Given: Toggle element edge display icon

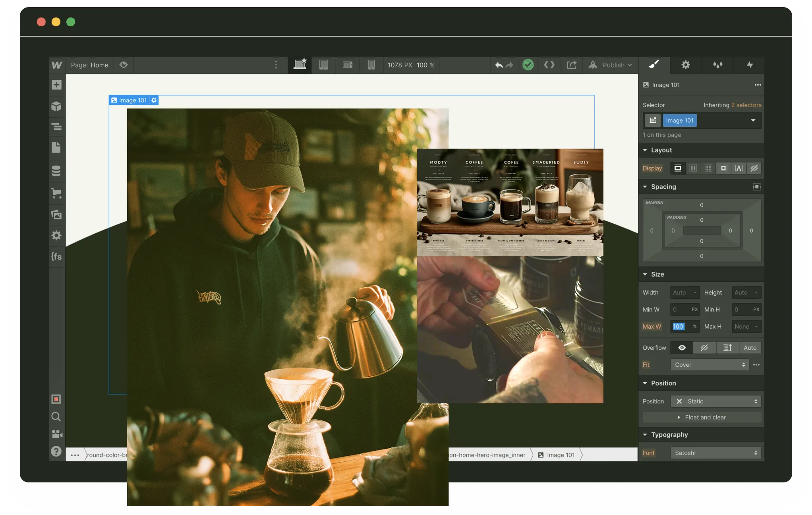Looking at the screenshot, I should coord(56,399).
